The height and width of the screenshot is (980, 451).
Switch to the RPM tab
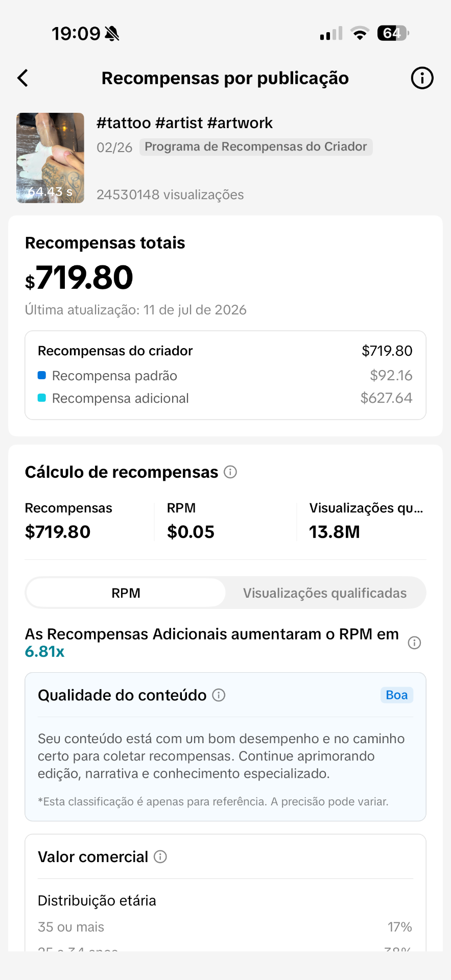[126, 593]
